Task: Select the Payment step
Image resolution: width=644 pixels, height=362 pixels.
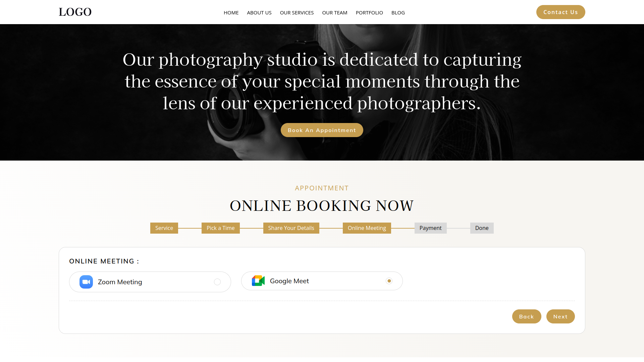Action: coord(431,228)
